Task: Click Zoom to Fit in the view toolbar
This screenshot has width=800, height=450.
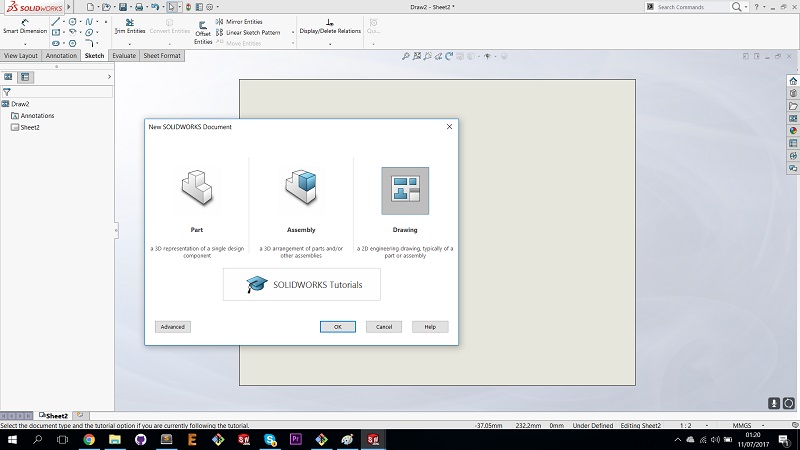Action: 406,56
